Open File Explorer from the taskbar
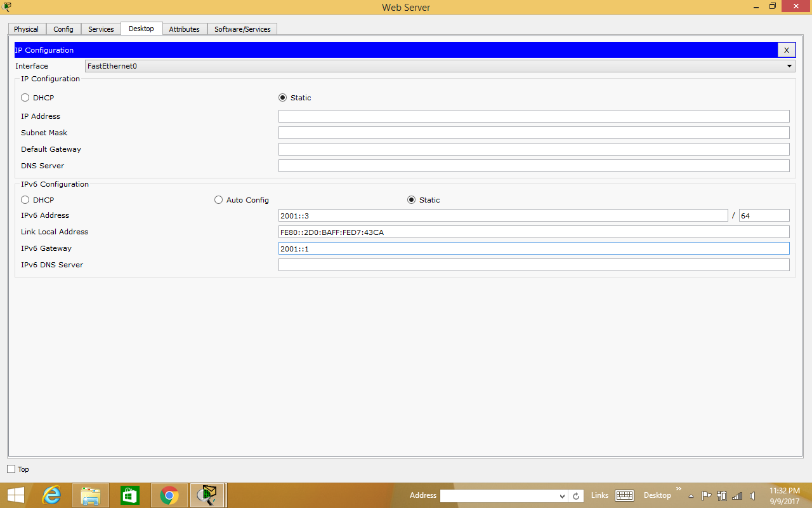This screenshot has height=508, width=812. point(91,495)
